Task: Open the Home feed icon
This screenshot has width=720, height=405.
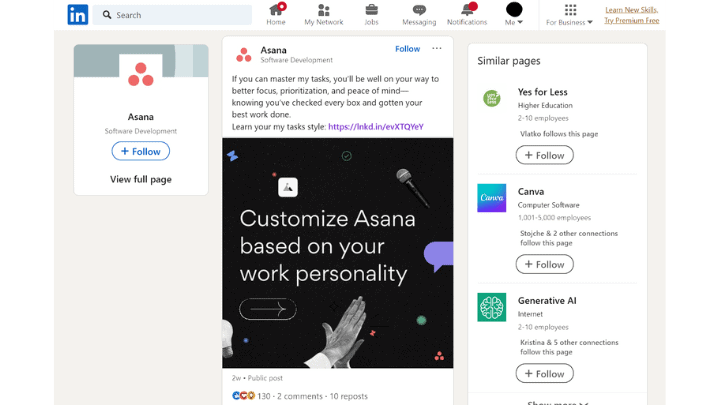Action: coord(276,10)
